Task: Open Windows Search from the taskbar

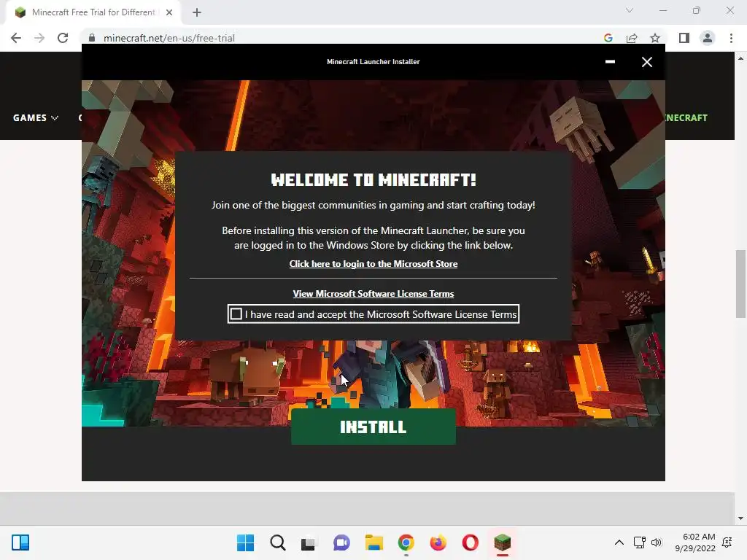Action: (278, 542)
